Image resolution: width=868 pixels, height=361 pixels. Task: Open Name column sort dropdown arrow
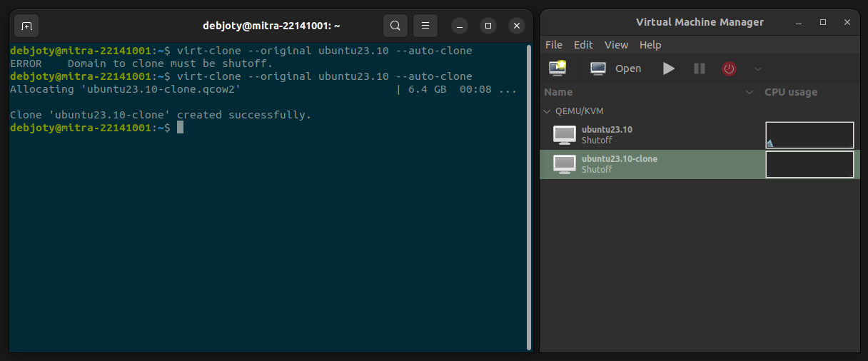750,92
